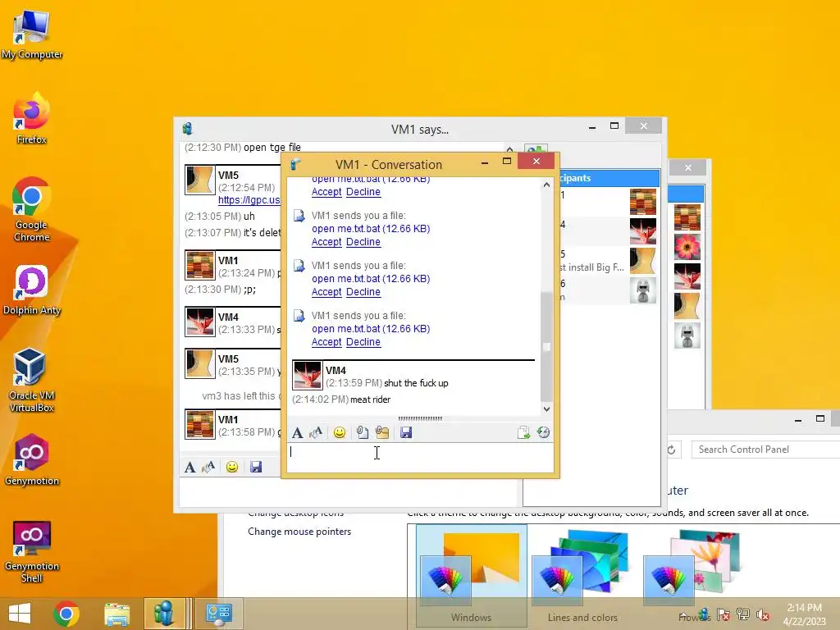The height and width of the screenshot is (630, 840).
Task: Maximize the Control Panel window
Action: [820, 419]
